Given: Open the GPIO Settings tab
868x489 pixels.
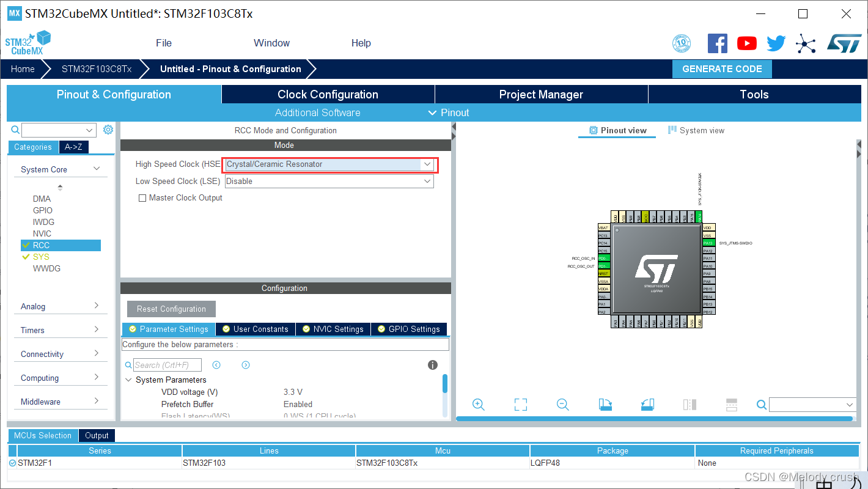Looking at the screenshot, I should pos(409,329).
